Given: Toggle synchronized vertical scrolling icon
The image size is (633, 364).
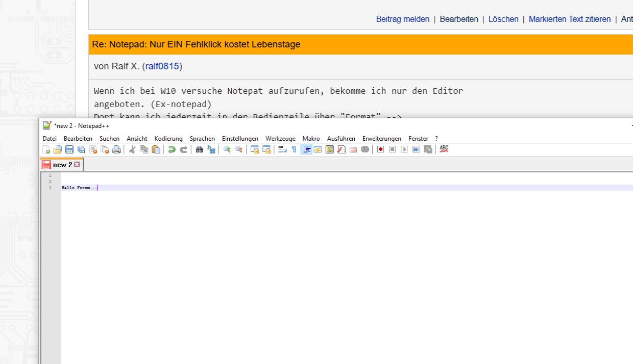Looking at the screenshot, I should (254, 149).
